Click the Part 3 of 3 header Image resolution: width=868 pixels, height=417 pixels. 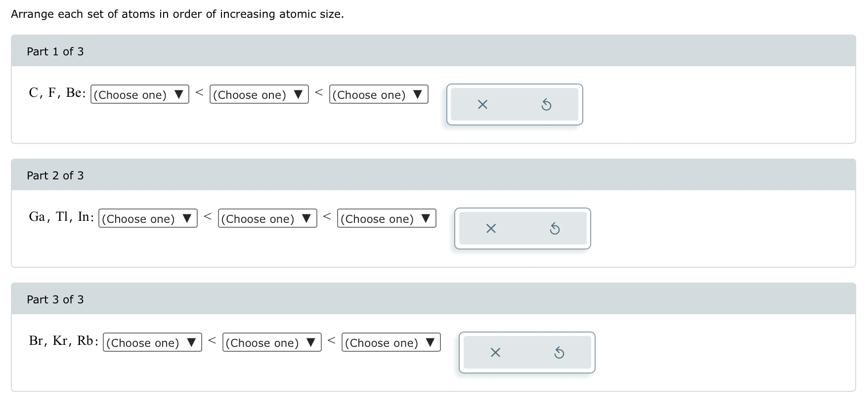(55, 299)
